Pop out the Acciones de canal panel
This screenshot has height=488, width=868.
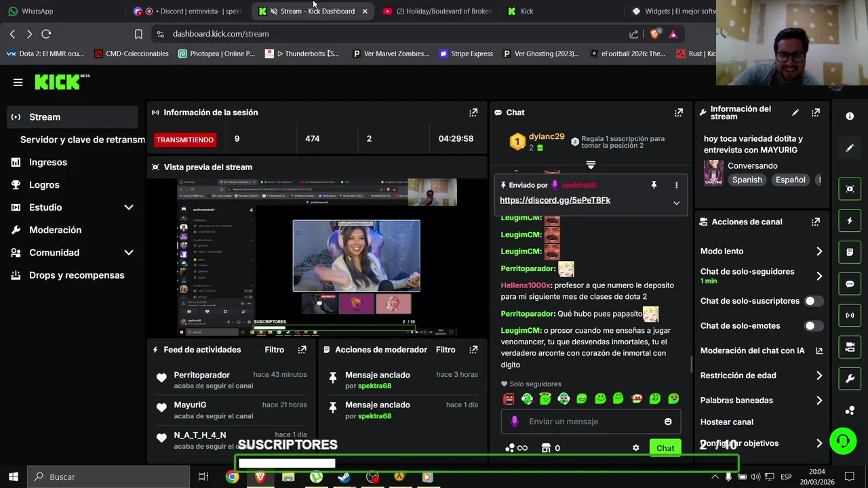[x=816, y=222]
